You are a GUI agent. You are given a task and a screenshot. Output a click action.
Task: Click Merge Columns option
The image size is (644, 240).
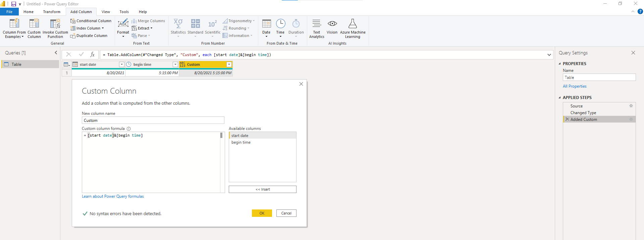[148, 21]
